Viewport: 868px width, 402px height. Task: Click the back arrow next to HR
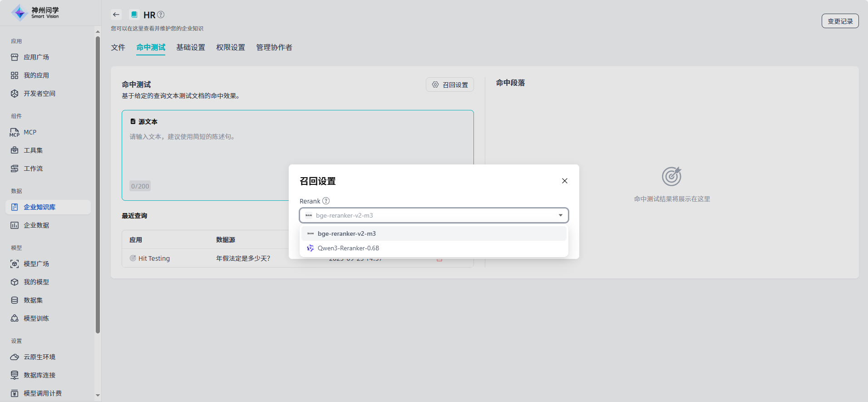tap(116, 15)
